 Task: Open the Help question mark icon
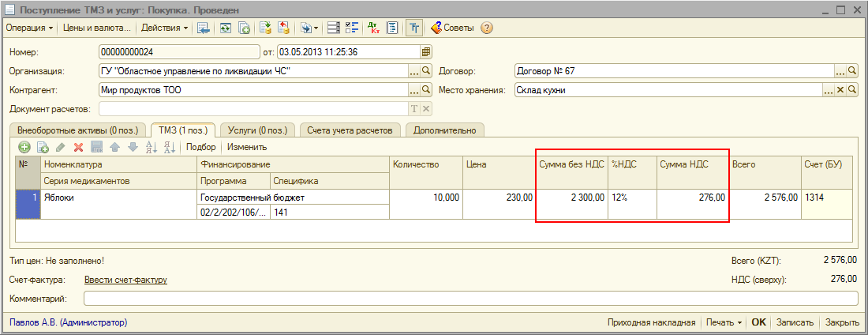pyautogui.click(x=487, y=28)
